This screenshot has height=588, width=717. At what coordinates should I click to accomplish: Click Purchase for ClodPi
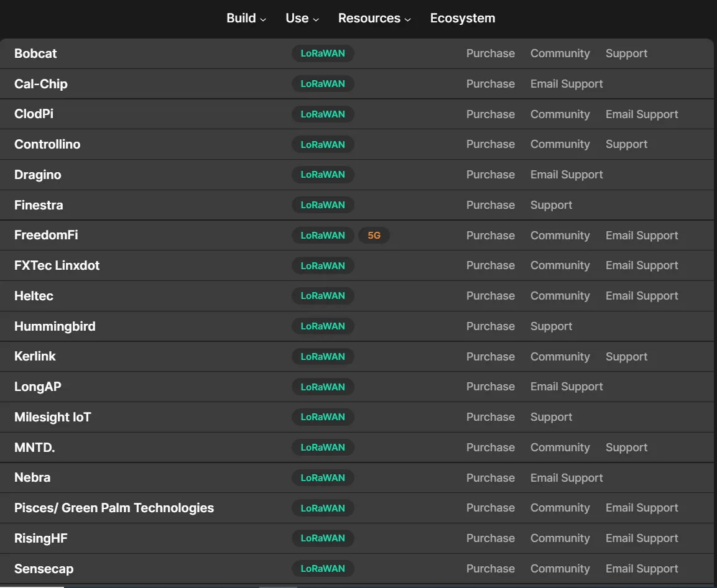click(x=490, y=114)
